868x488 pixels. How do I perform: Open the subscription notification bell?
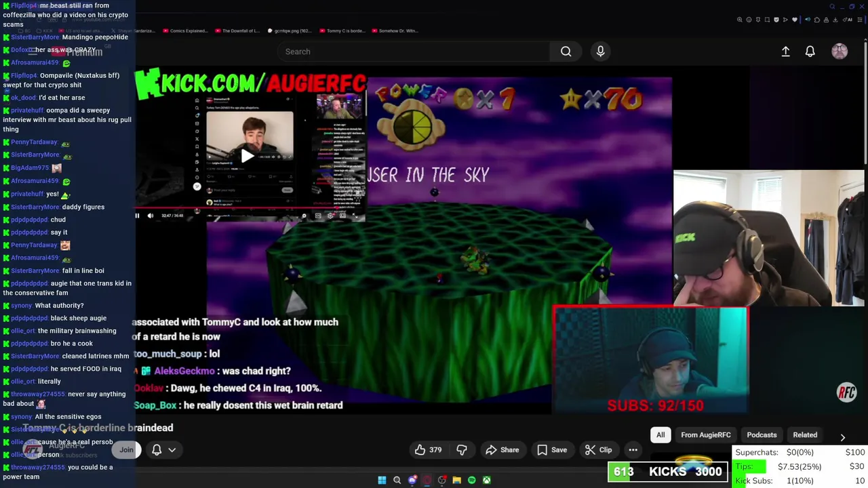(x=157, y=449)
